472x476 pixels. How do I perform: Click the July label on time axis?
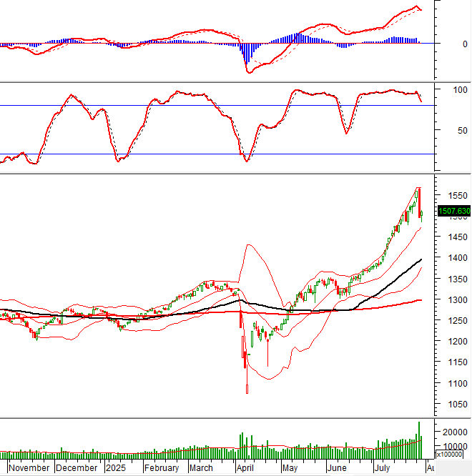pyautogui.click(x=382, y=468)
